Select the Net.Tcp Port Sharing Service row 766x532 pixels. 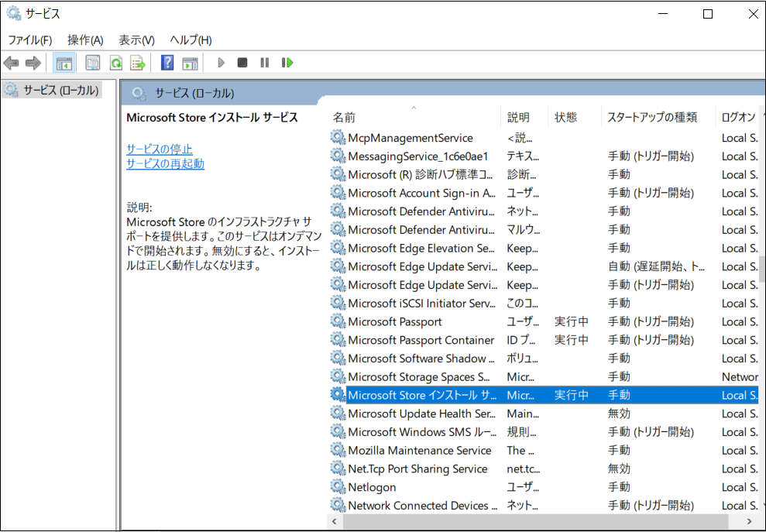[544, 469]
